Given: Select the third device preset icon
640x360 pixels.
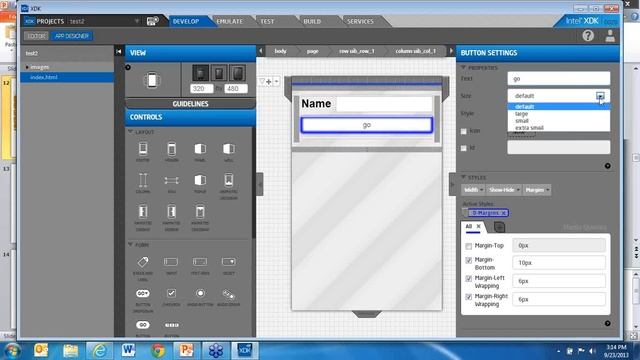Looking at the screenshot, I should pos(238,73).
